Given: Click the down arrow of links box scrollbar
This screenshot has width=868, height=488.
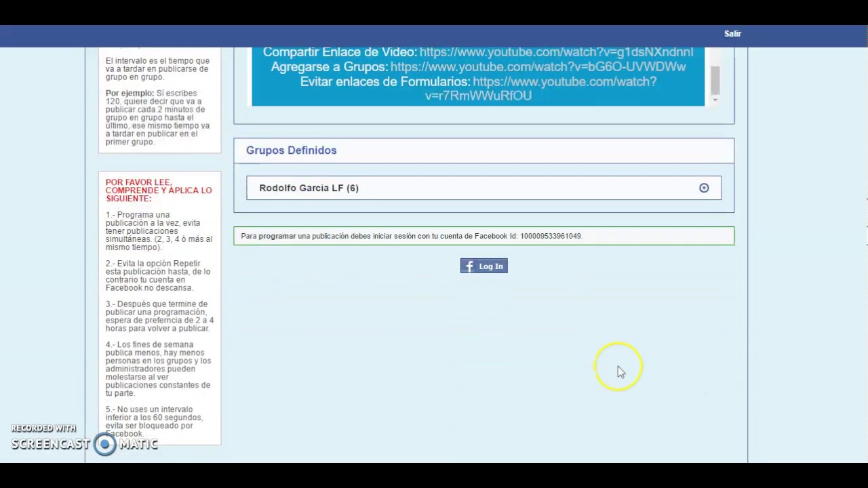Looking at the screenshot, I should click(x=715, y=100).
